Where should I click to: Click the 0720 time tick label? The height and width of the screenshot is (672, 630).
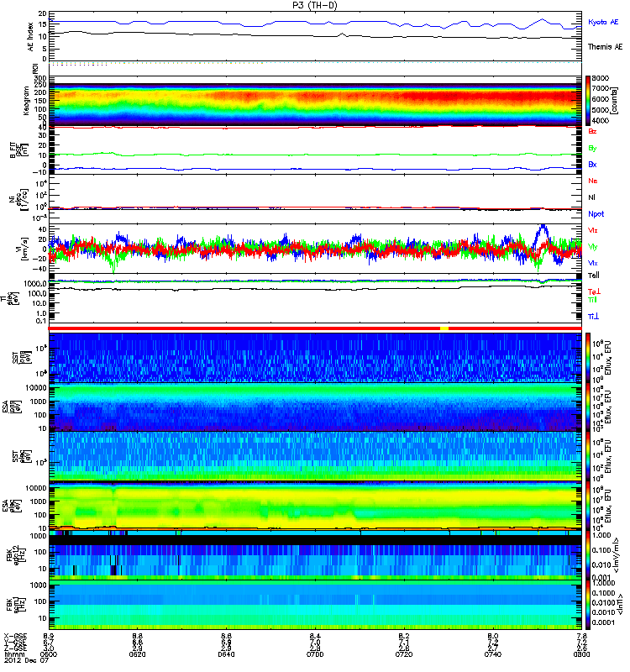404,654
